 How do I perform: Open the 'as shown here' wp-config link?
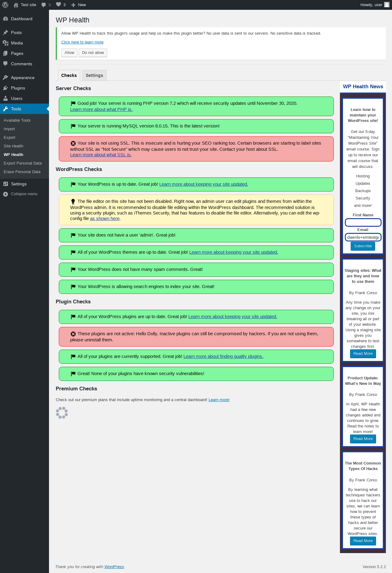(x=105, y=218)
